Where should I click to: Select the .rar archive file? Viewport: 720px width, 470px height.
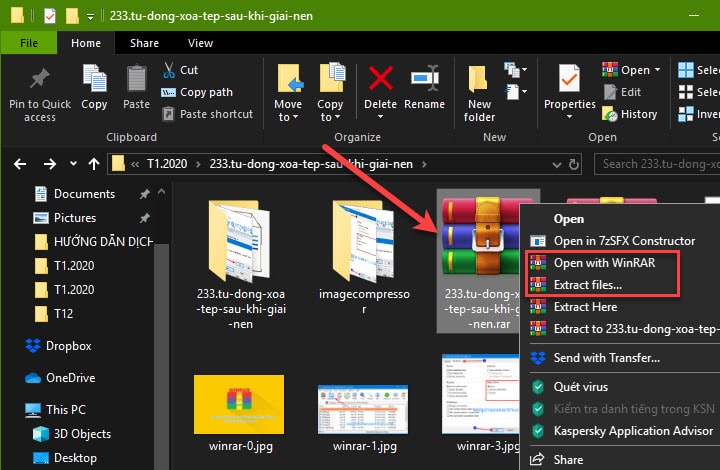tap(480, 262)
